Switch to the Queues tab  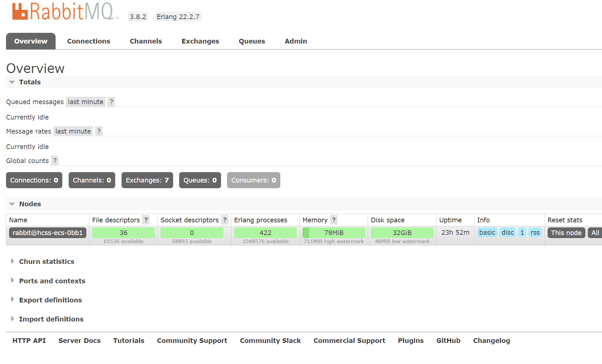tap(252, 41)
